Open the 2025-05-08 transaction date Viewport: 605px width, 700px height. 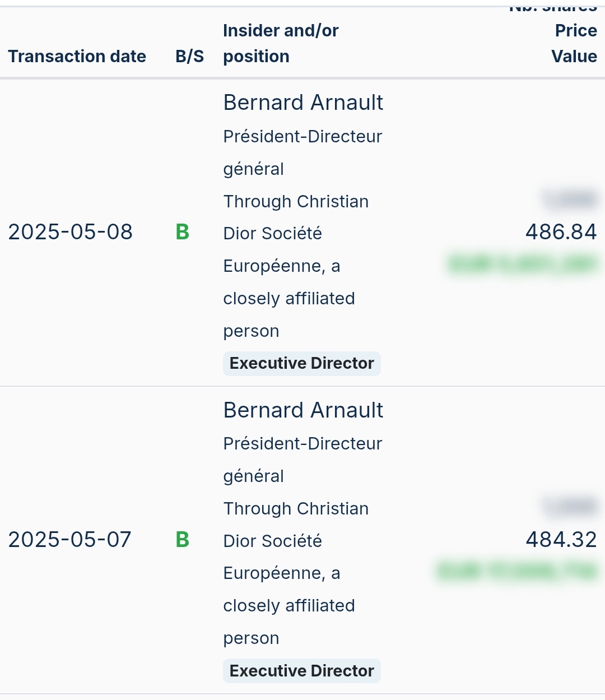coord(70,232)
